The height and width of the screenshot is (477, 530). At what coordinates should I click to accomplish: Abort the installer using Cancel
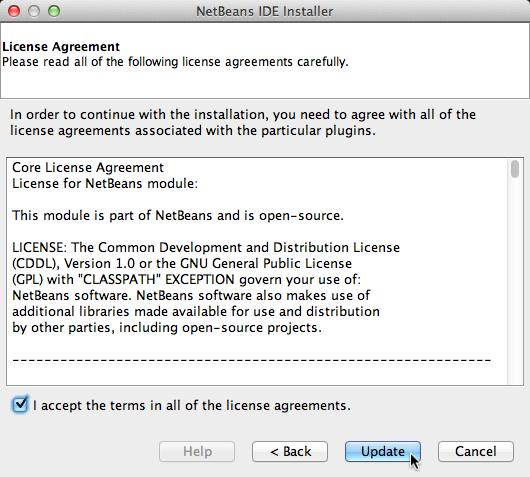point(476,451)
